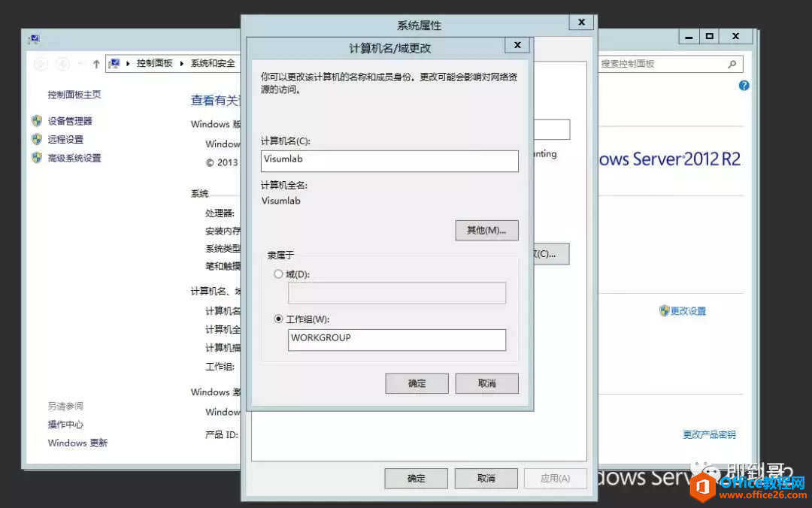Click 确定 in the 系统属性 dialog
Viewport: 812px width, 508px height.
point(417,479)
